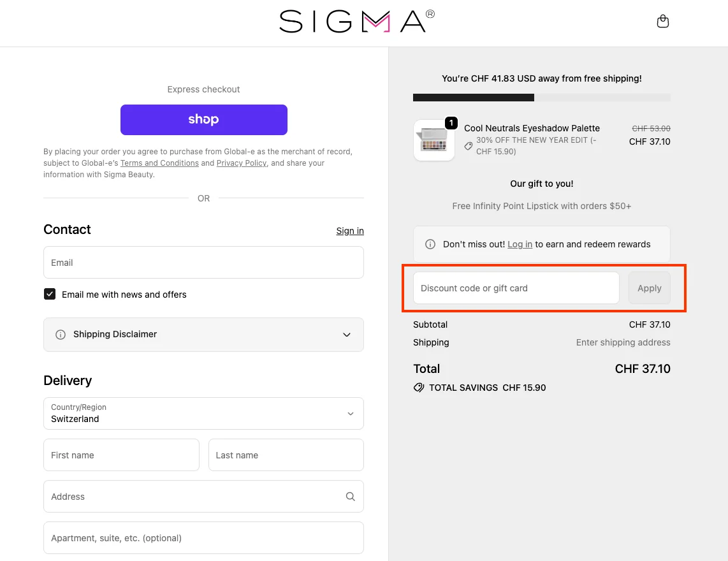This screenshot has width=728, height=561.
Task: Select the Cool Neutrals Eyeshadow Palette thumbnail
Action: click(x=433, y=140)
